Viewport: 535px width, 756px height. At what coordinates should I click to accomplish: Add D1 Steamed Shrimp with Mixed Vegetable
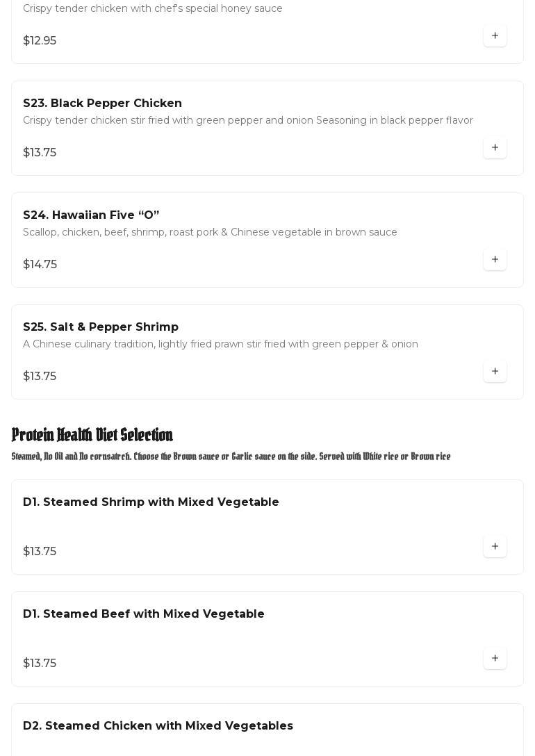495,547
